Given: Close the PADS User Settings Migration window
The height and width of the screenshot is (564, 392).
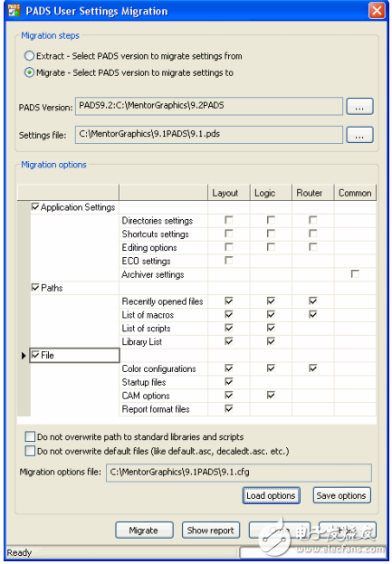Looking at the screenshot, I should 377,11.
